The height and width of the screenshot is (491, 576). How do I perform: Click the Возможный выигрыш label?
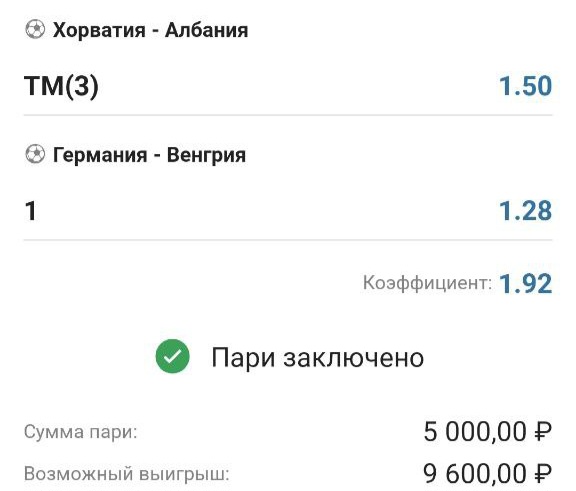(x=127, y=474)
